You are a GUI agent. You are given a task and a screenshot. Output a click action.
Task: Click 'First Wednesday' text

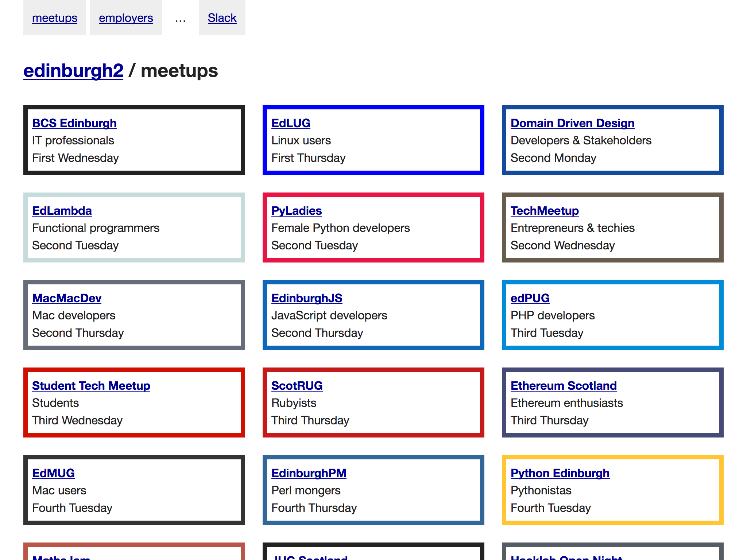76,158
